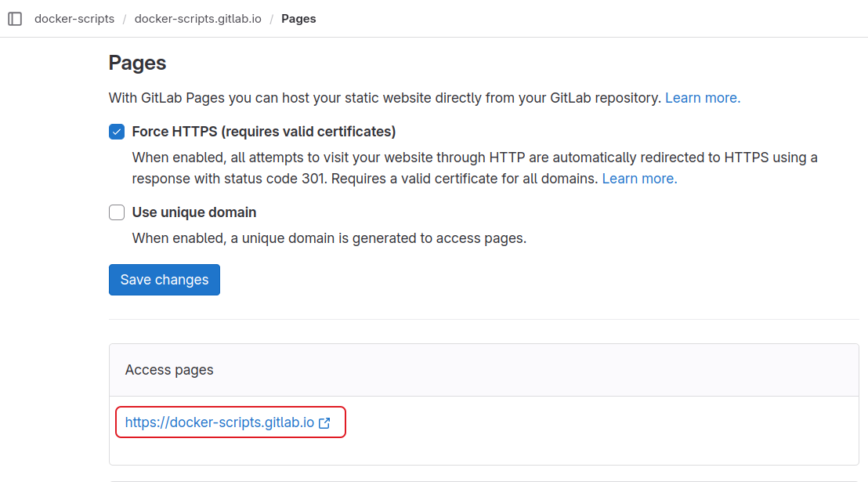
Task: Select docker-scripts.gitlab.io in the breadcrumb
Action: 197,18
